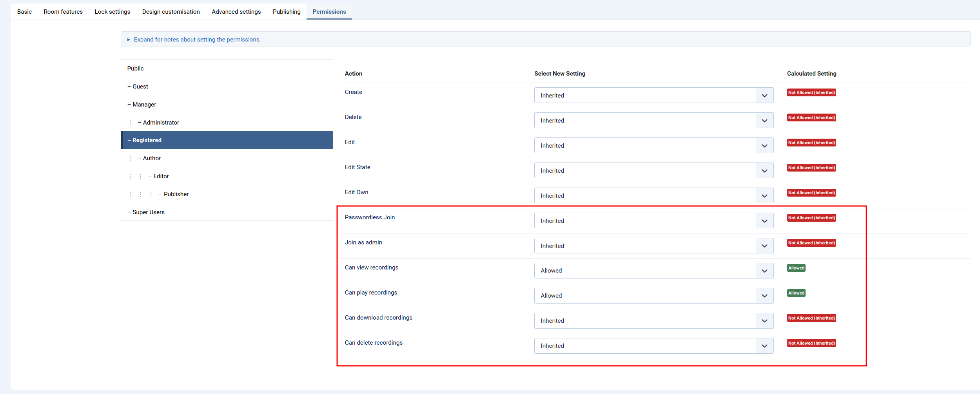Change the Can view recordings setting

[653, 271]
